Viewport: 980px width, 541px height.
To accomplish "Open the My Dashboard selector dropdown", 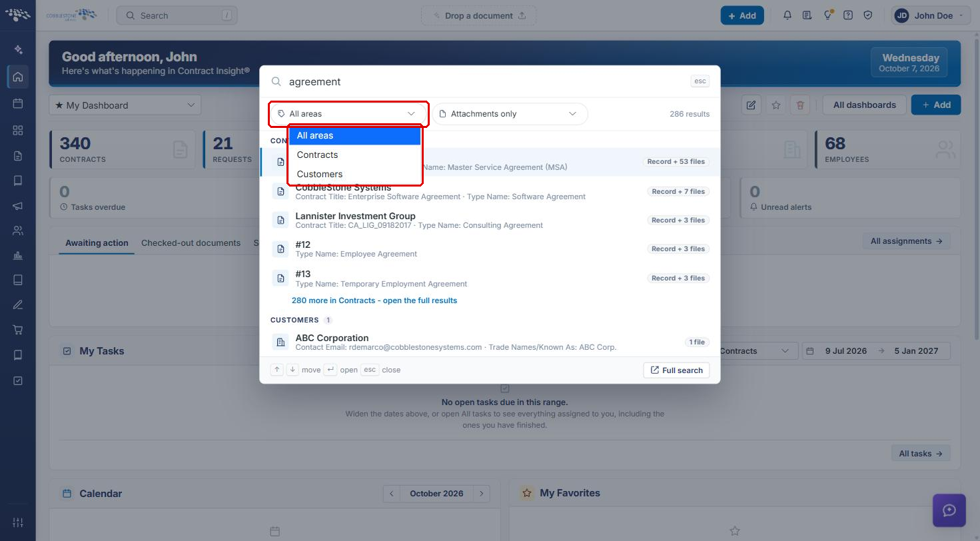I will click(x=125, y=105).
